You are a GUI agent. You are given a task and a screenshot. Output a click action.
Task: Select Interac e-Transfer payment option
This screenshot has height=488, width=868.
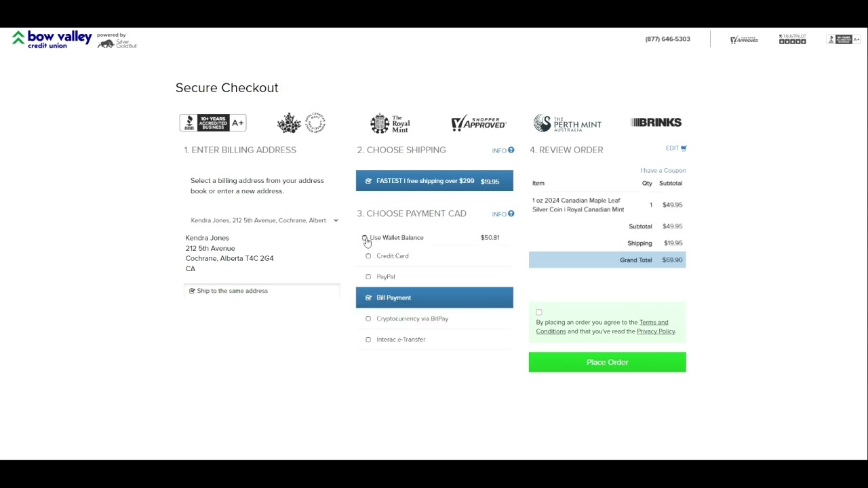tap(435, 340)
